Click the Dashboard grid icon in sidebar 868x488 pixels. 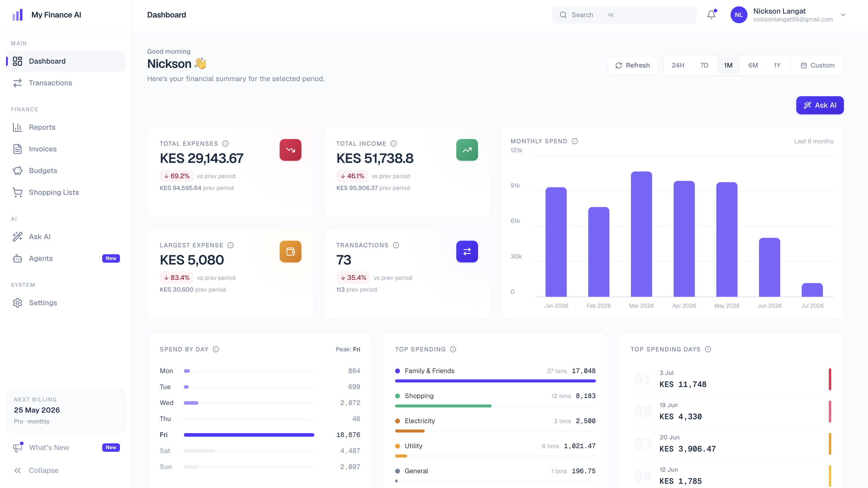tap(17, 61)
